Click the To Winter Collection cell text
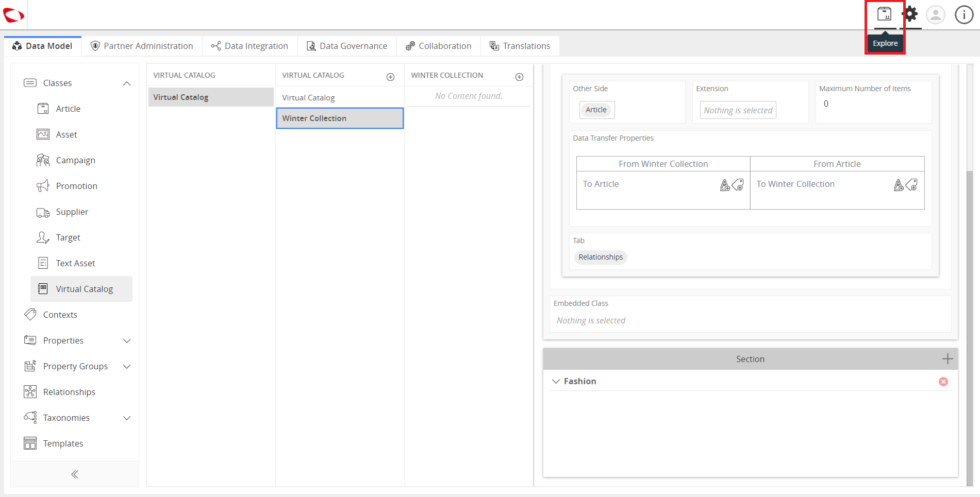This screenshot has width=980, height=497. click(795, 184)
